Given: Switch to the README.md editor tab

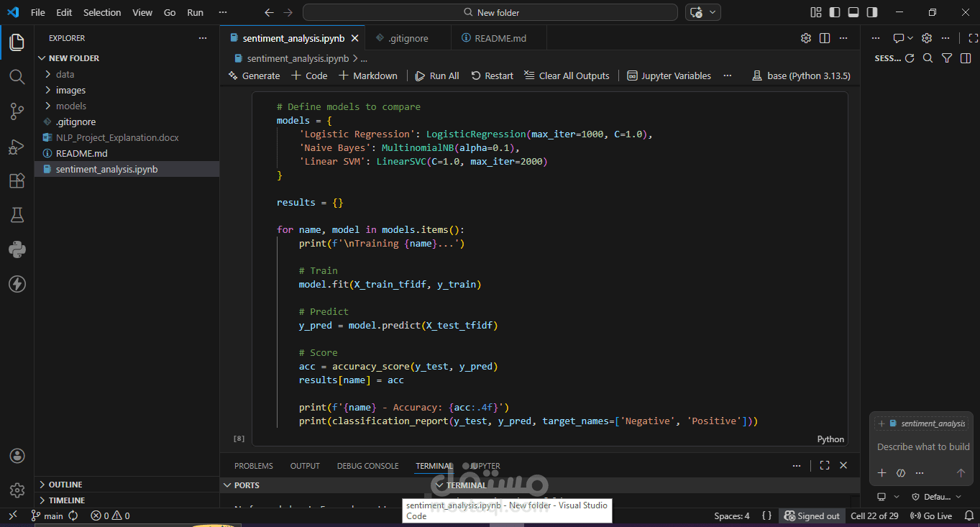Looking at the screenshot, I should pyautogui.click(x=500, y=38).
